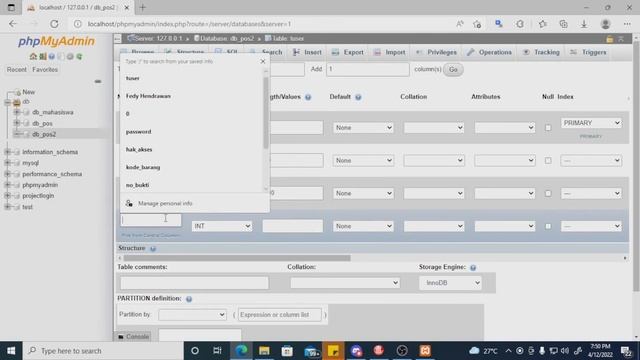Select Favorites in navigation panel
Image resolution: width=640 pixels, height=360 pixels.
pyautogui.click(x=45, y=70)
